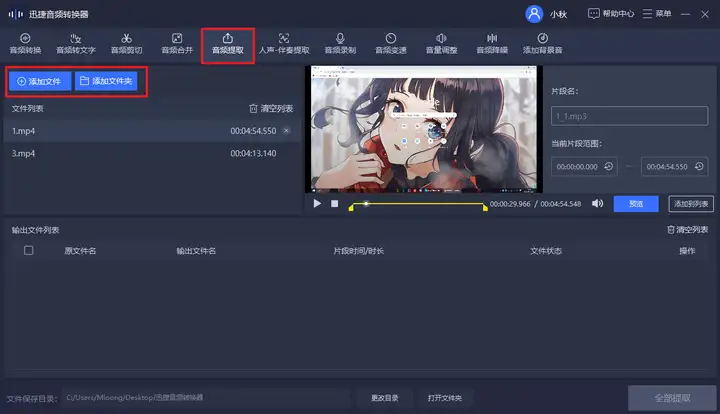This screenshot has height=414, width=720.
Task: Click the 操作 column header
Action: pyautogui.click(x=687, y=251)
